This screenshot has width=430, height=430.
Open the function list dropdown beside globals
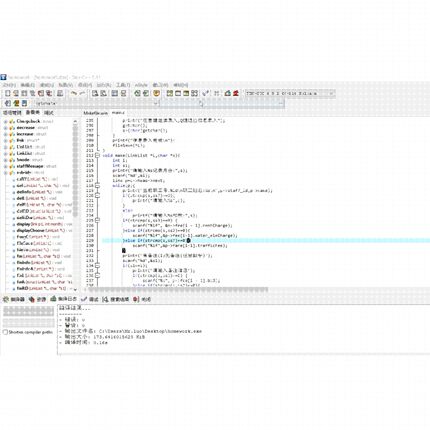coord(222,104)
